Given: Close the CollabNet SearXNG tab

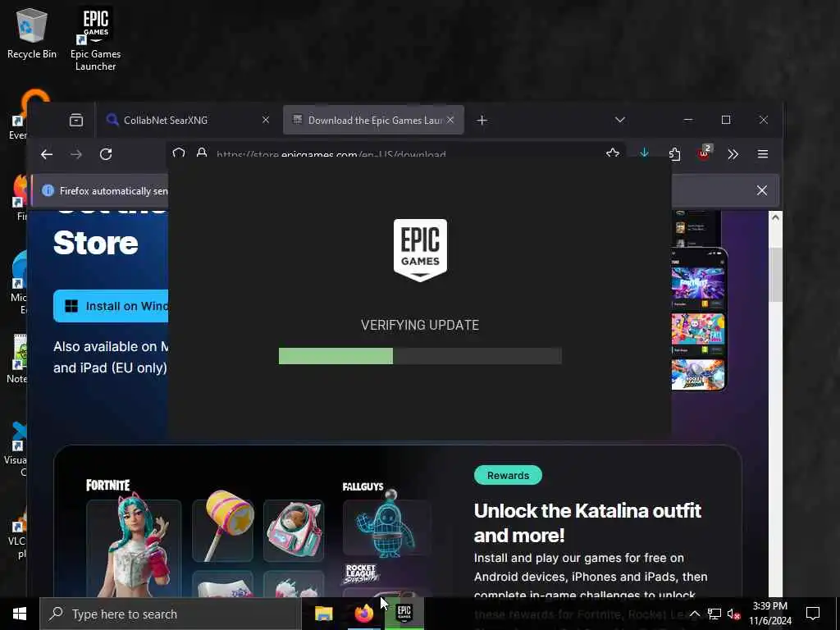Looking at the screenshot, I should tap(266, 120).
